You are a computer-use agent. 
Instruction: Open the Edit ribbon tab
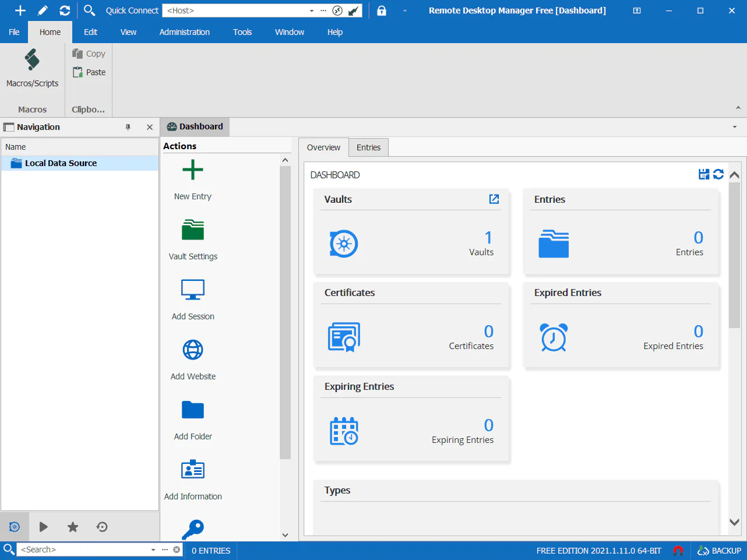coord(90,32)
